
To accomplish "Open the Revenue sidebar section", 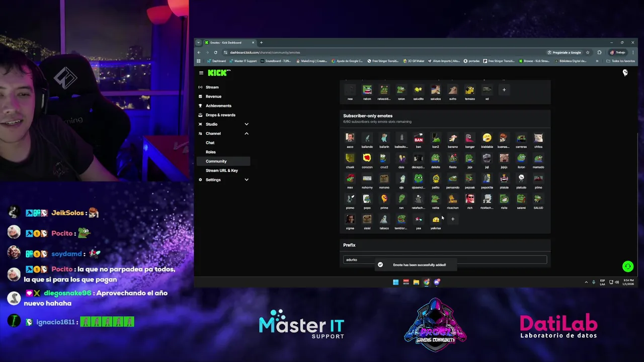I will pyautogui.click(x=213, y=97).
